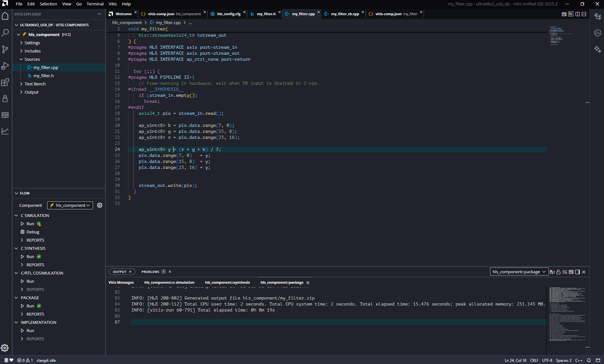604x364 pixels.
Task: Collapse the hls_component tree node
Action: [x=19, y=34]
